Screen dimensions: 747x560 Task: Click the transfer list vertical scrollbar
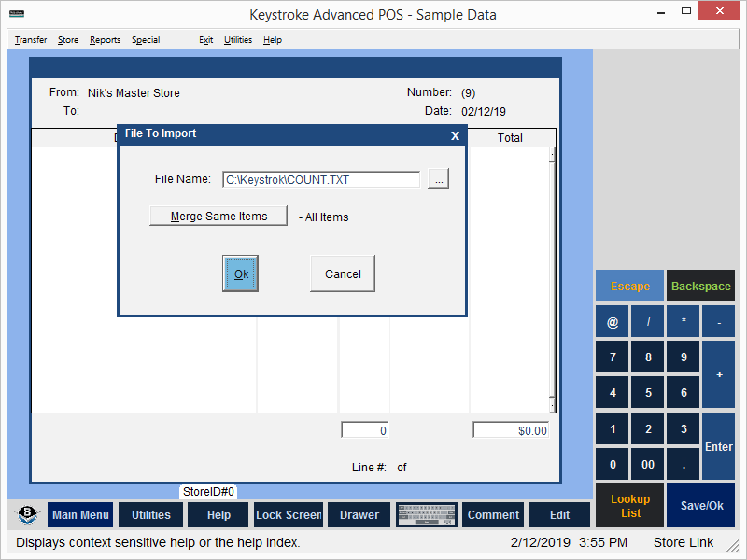pos(552,279)
